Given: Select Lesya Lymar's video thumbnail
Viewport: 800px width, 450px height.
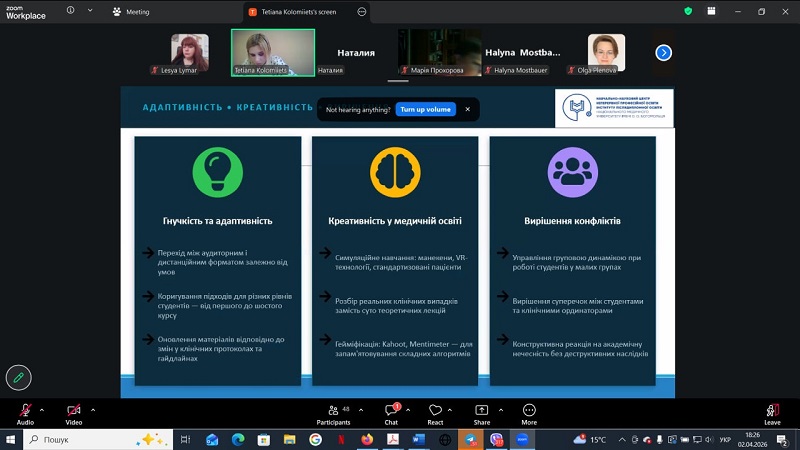Looking at the screenshot, I should (189, 52).
